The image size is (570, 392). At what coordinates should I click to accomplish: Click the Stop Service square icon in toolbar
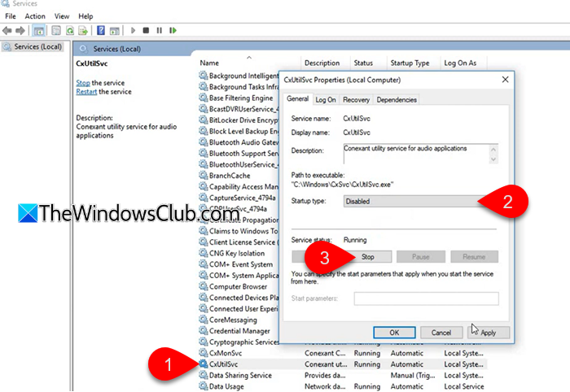(146, 30)
